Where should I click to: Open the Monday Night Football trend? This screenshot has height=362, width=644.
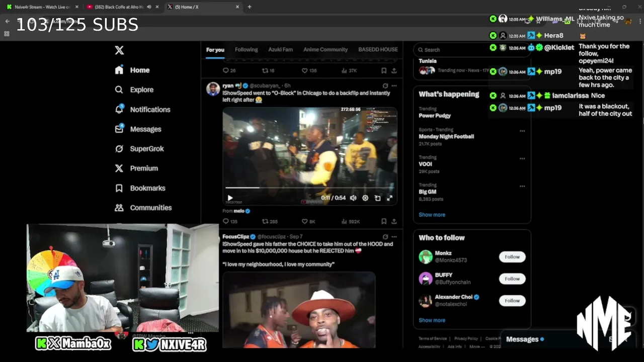click(446, 137)
